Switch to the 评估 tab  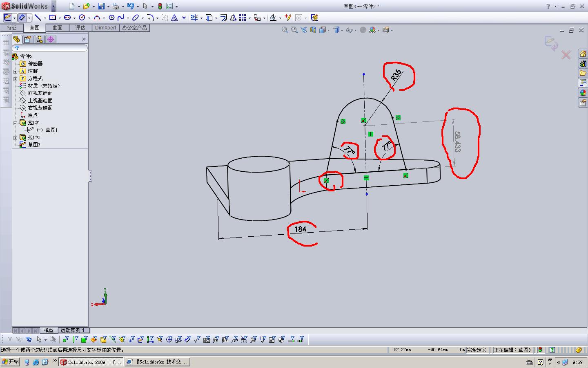pyautogui.click(x=80, y=28)
